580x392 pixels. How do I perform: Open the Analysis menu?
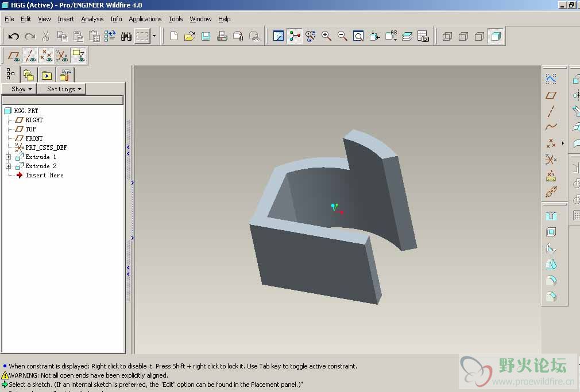click(x=92, y=19)
